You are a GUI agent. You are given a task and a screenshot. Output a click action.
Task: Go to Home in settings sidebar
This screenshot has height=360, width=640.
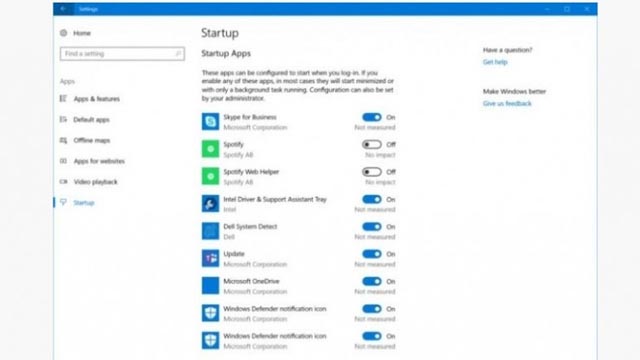click(82, 33)
